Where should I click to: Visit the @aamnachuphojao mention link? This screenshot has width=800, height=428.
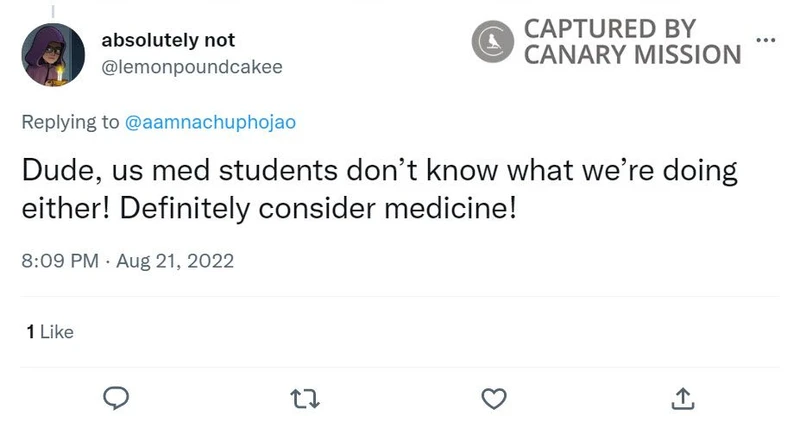[211, 123]
